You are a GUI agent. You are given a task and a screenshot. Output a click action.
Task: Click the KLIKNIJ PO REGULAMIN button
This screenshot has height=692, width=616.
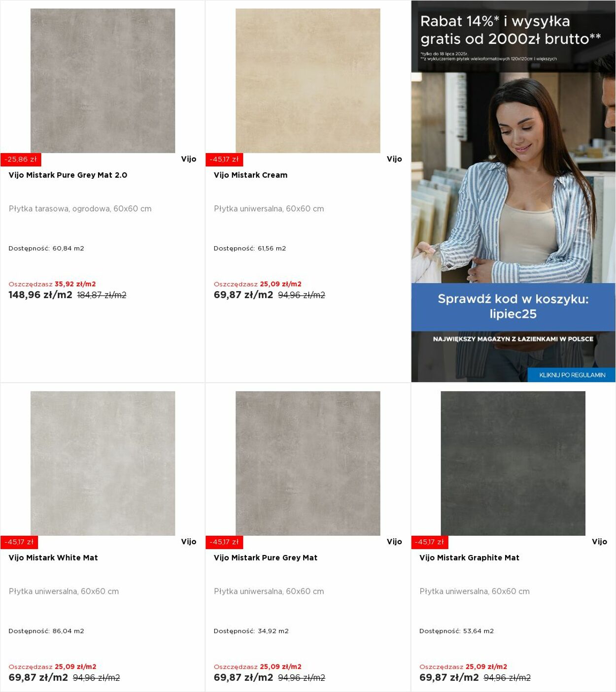coord(572,375)
